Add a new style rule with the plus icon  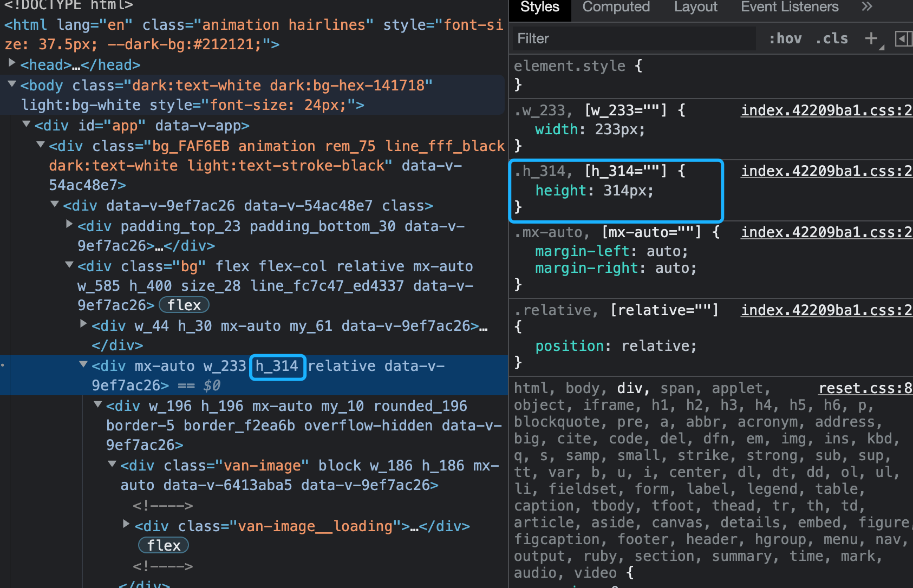[x=870, y=38]
